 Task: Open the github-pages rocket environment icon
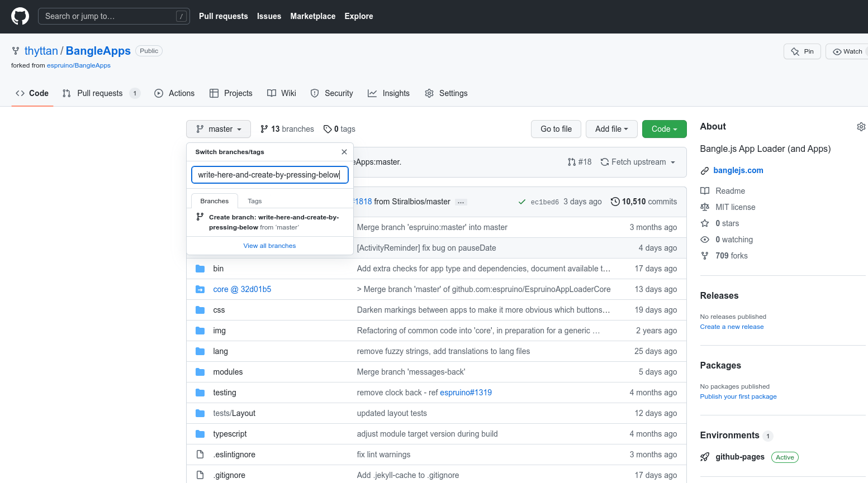tap(705, 457)
